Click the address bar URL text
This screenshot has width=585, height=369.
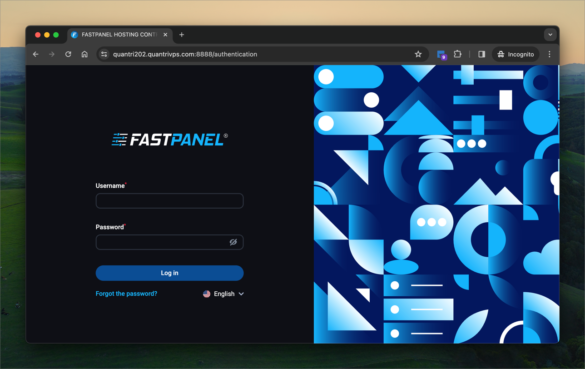coord(185,54)
